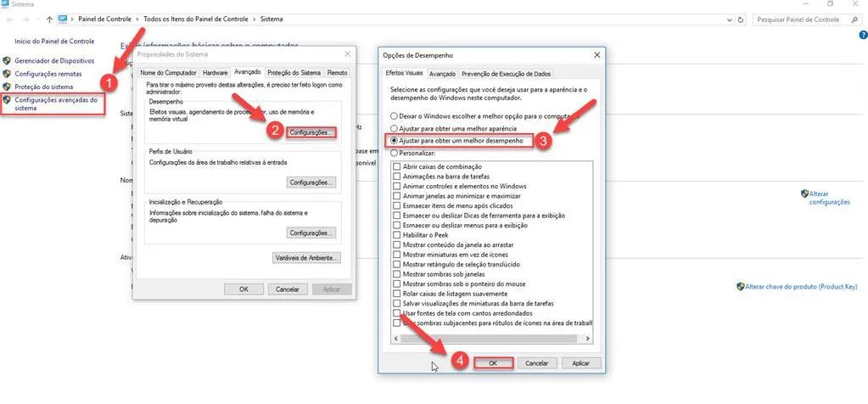Click right arrow of effects list scrollbar
The height and width of the screenshot is (404, 868).
click(x=587, y=339)
